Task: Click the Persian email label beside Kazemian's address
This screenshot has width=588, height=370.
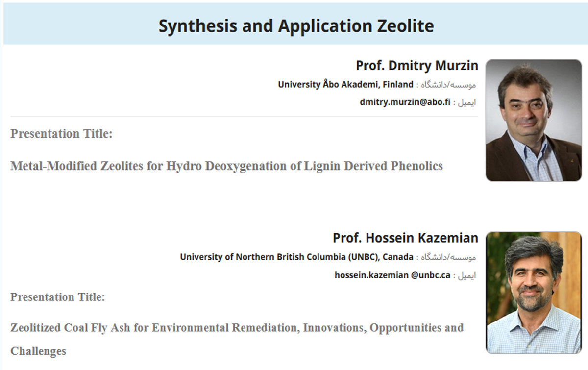Action: [x=464, y=275]
